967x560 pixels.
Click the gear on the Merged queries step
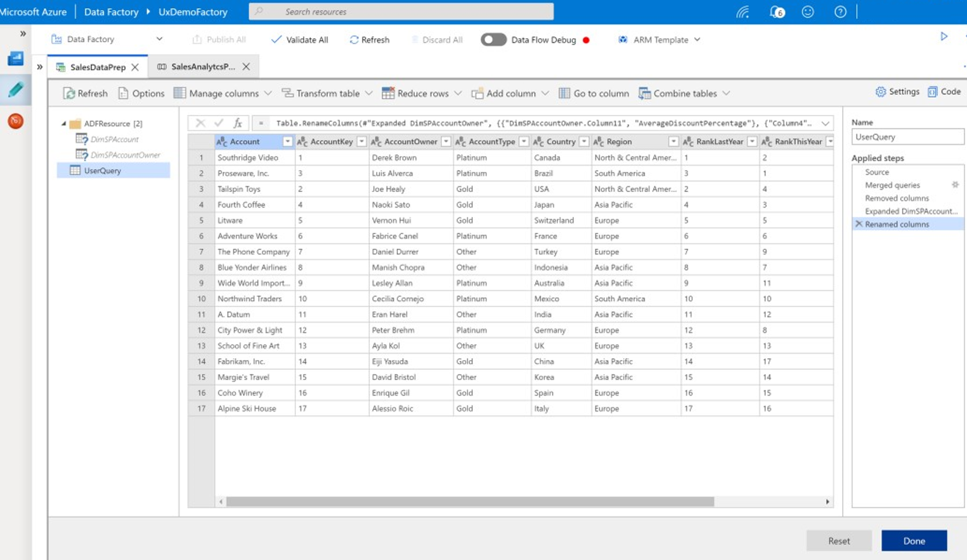click(955, 185)
